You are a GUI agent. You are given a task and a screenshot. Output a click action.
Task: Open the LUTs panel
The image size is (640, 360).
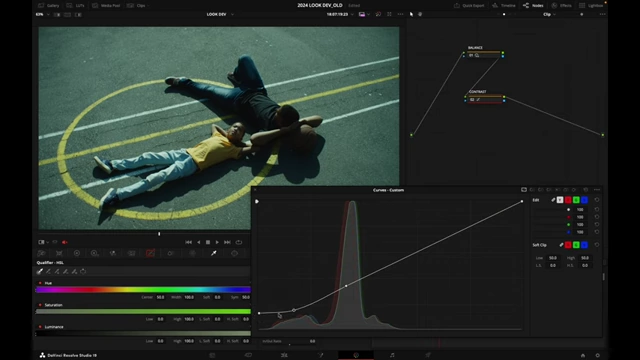[x=76, y=5]
